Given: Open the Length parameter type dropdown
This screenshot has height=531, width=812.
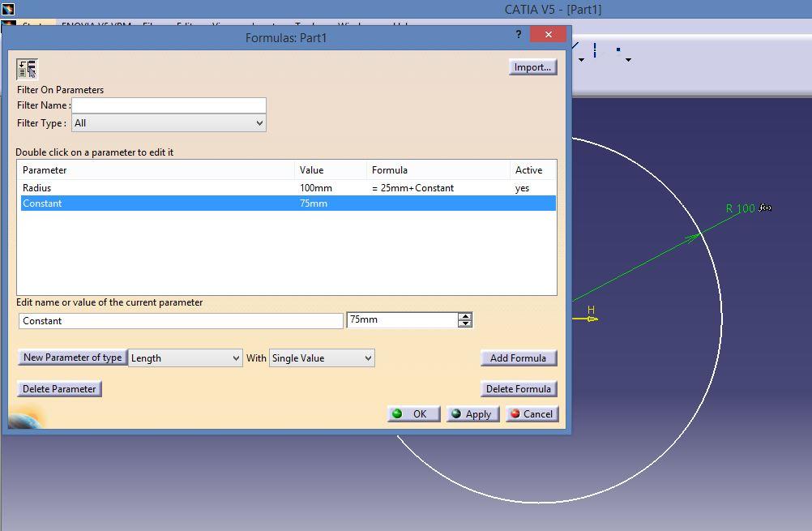Looking at the screenshot, I should pos(185,358).
